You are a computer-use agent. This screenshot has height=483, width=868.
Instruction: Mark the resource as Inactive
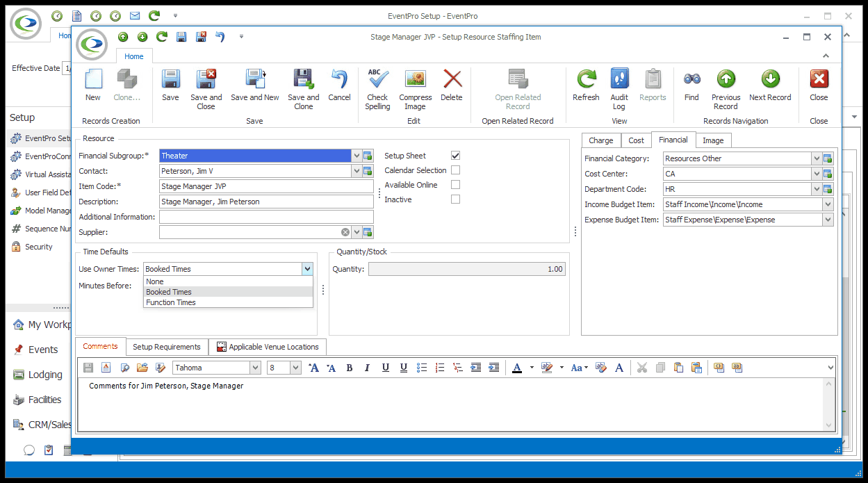[x=455, y=199]
